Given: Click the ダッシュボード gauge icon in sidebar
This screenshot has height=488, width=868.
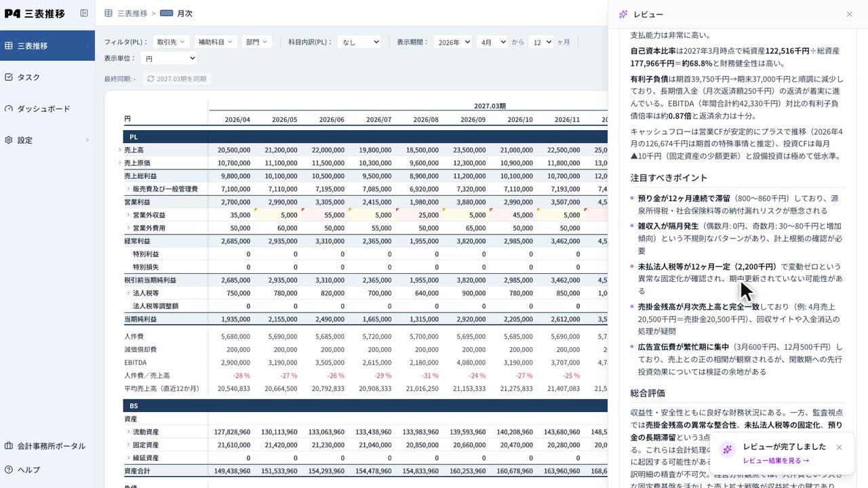Looking at the screenshot, I should (9, 108).
